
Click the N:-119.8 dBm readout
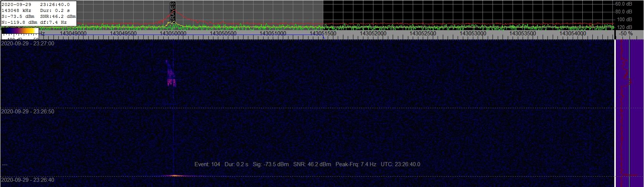click(x=19, y=22)
